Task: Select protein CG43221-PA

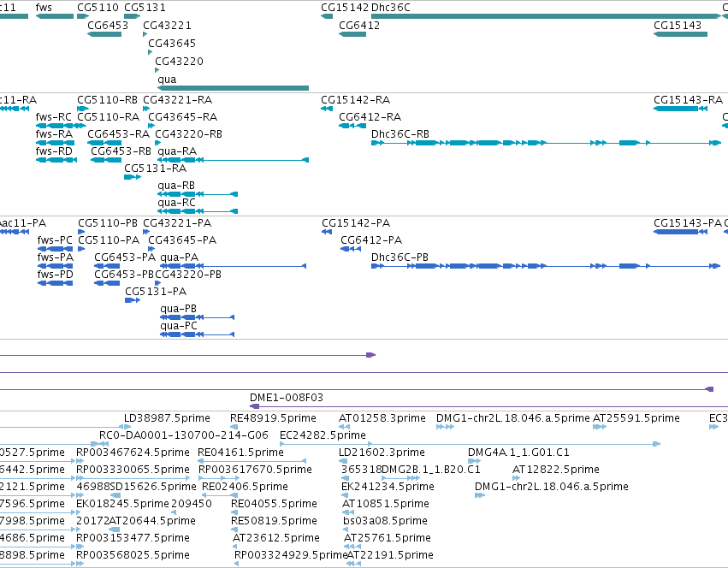Action: click(146, 232)
